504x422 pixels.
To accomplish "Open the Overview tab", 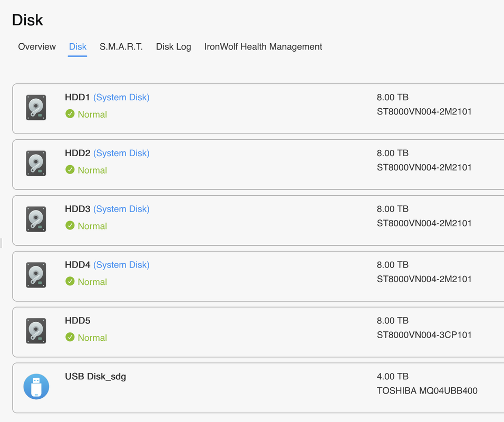I will pos(37,46).
